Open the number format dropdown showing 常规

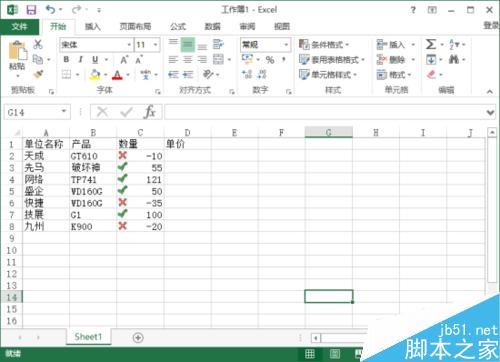click(286, 45)
